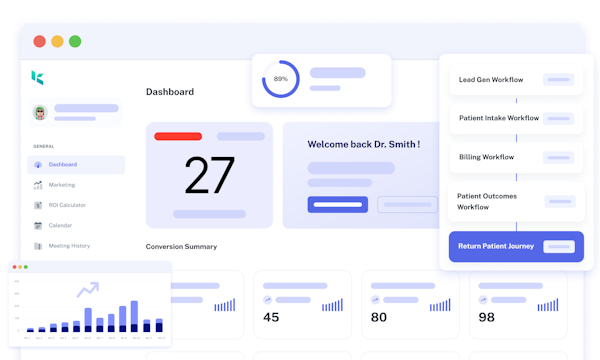Click the solid blue welcome button

coord(338,205)
